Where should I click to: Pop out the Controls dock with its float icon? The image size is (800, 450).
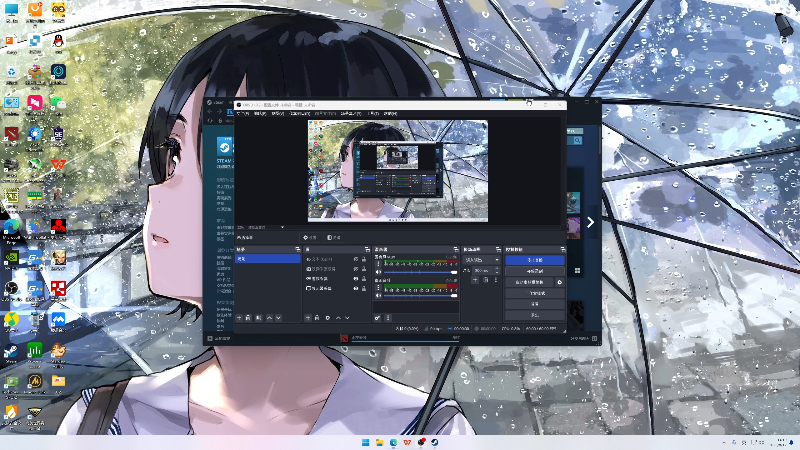563,249
